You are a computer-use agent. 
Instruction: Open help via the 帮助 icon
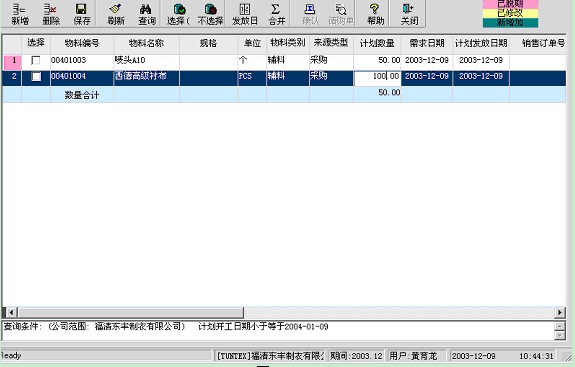click(x=376, y=14)
